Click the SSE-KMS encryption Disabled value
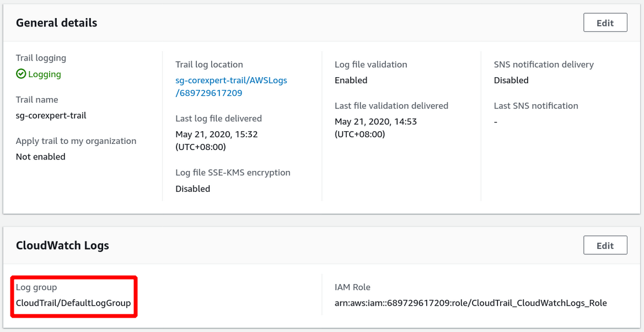644x332 pixels. [x=192, y=189]
